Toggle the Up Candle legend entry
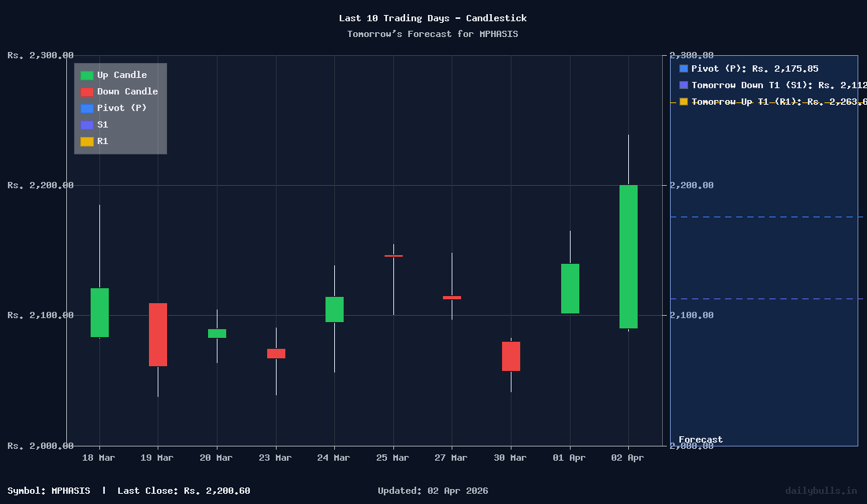Viewport: 867px width, 504px height. click(122, 75)
